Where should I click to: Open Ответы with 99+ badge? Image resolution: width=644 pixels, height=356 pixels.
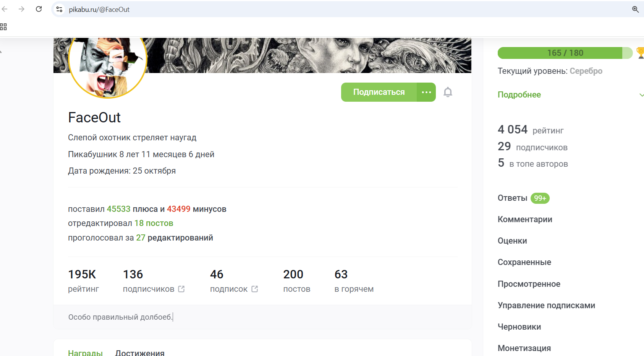tap(523, 198)
